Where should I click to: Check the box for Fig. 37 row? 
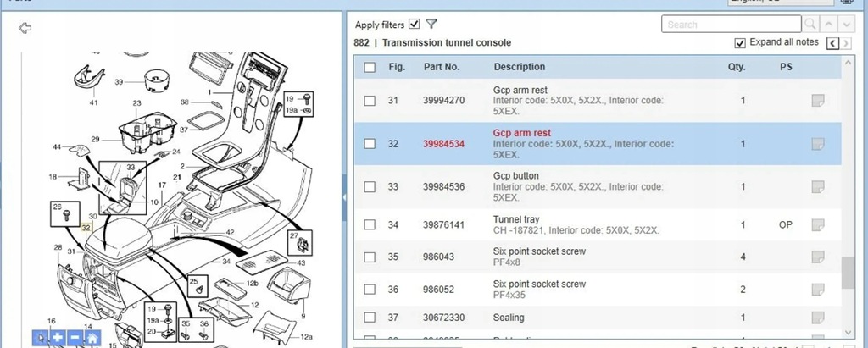point(370,318)
